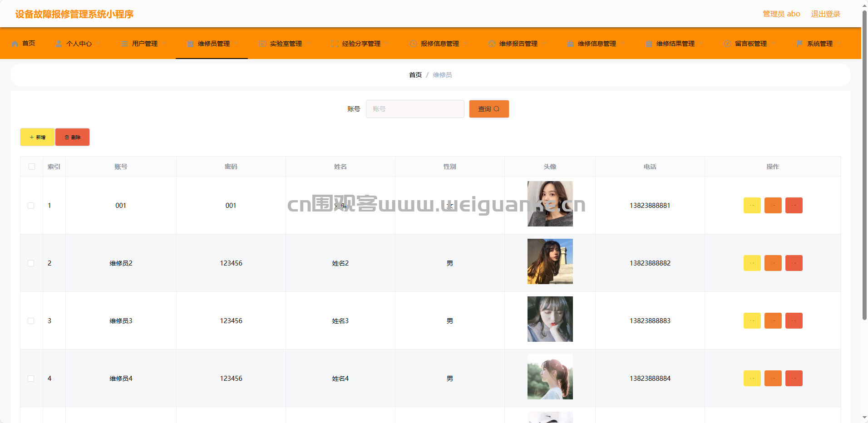Click the name cell 姓名4
Image resolution: width=868 pixels, height=423 pixels.
(x=340, y=379)
